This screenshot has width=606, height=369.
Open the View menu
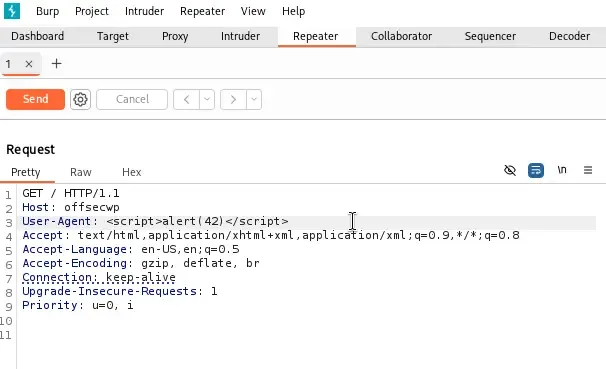coord(253,11)
